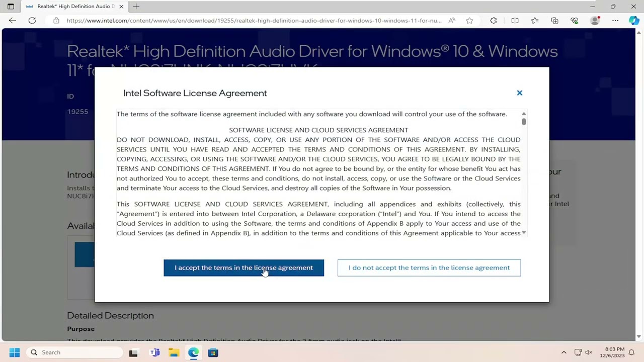Open the Collections panel
644x362 pixels.
(x=554, y=21)
